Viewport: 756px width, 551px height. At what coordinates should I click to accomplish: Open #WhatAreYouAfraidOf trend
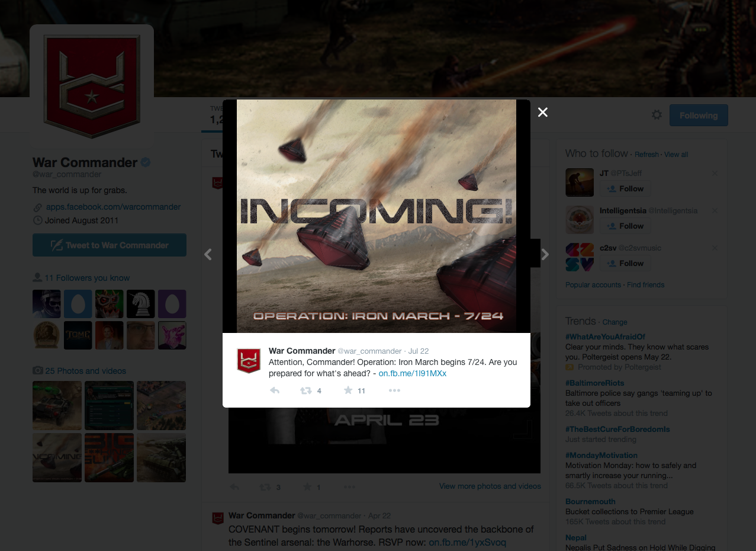(x=605, y=337)
